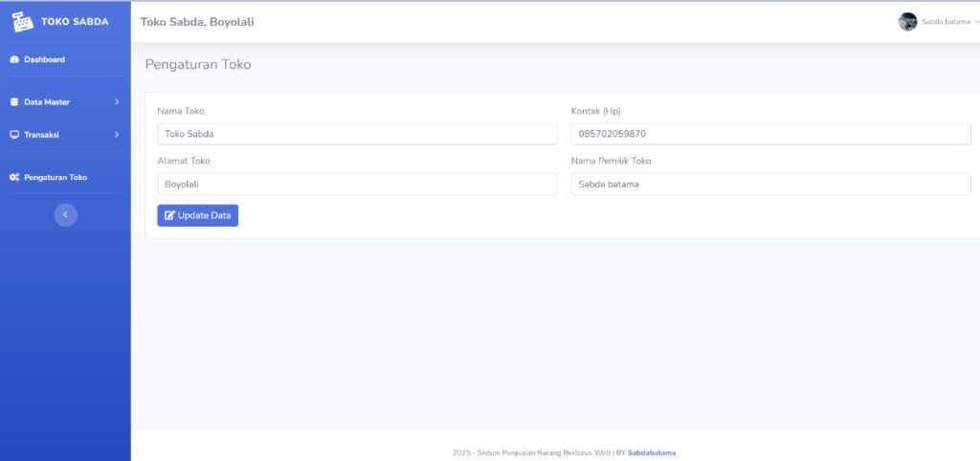
Task: Click the 'Alamat Toko' field label
Action: click(184, 162)
